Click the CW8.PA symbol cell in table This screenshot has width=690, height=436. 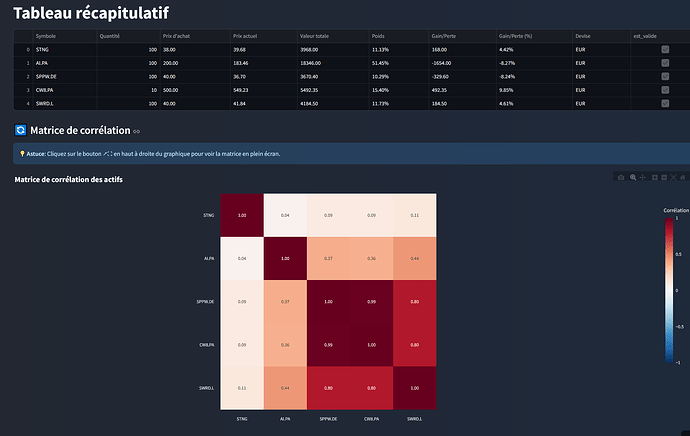(x=44, y=90)
